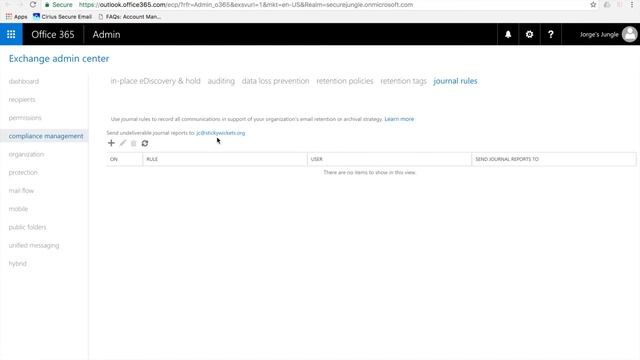
Task: Open the Apps bookmarks shortcut
Action: tap(16, 17)
